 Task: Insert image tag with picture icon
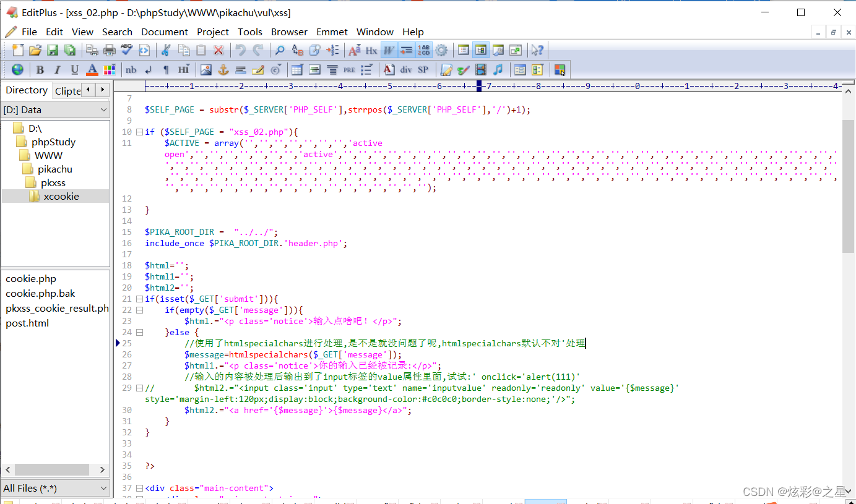(206, 69)
